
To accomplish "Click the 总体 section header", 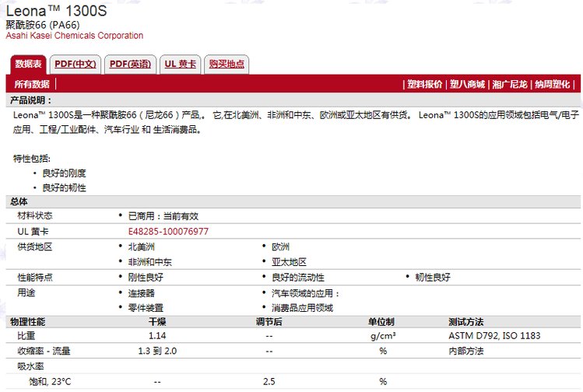I will 19,201.
